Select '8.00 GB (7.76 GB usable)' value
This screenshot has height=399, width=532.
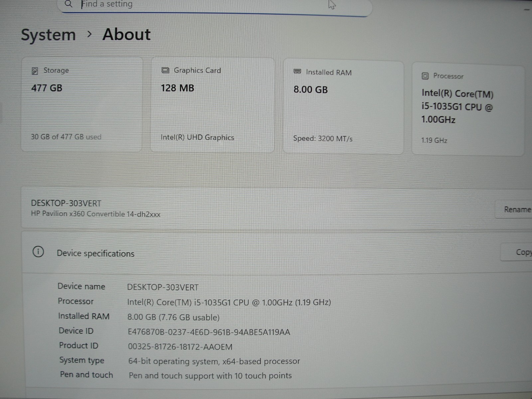click(x=174, y=317)
